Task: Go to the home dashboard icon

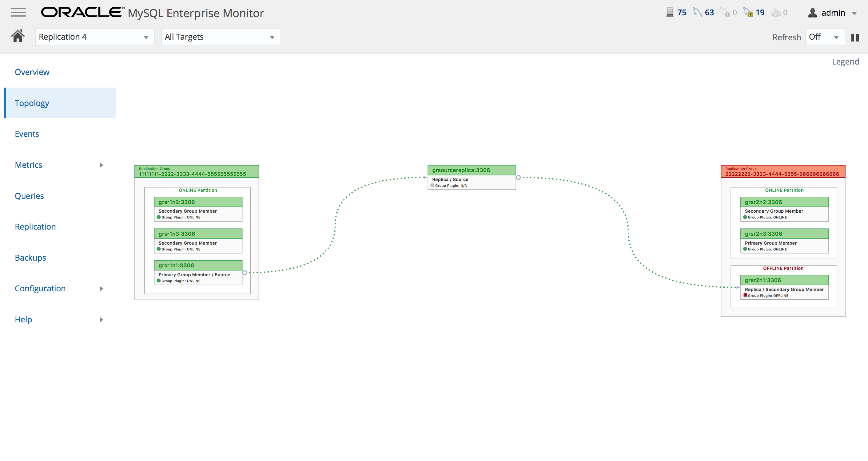Action: click(18, 36)
